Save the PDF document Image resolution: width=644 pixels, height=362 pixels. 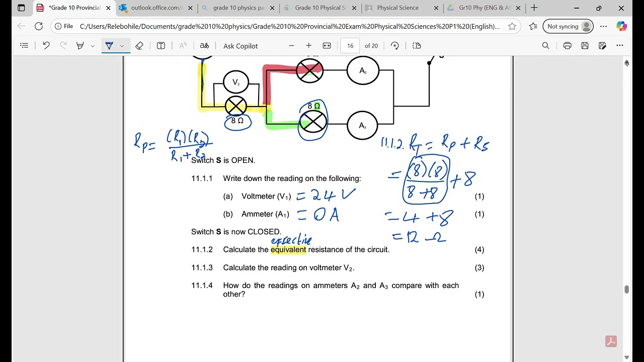(585, 46)
